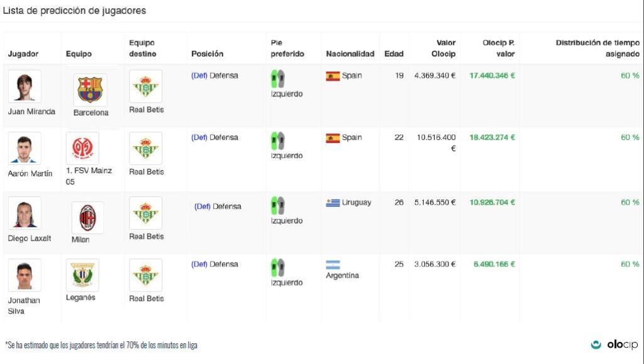644x364 pixels.
Task: Open Aarón Martín's player photo
Action: (x=25, y=148)
